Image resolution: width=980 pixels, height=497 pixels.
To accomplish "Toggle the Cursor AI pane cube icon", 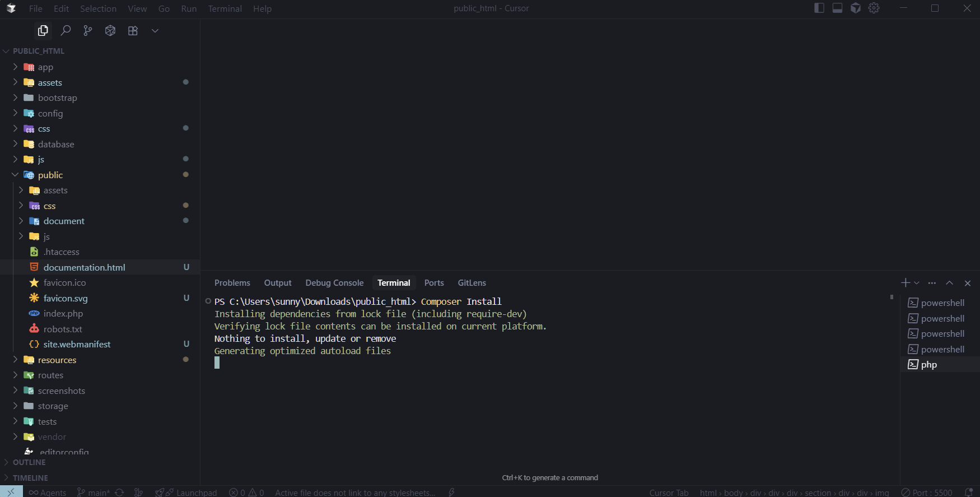I will click(856, 8).
